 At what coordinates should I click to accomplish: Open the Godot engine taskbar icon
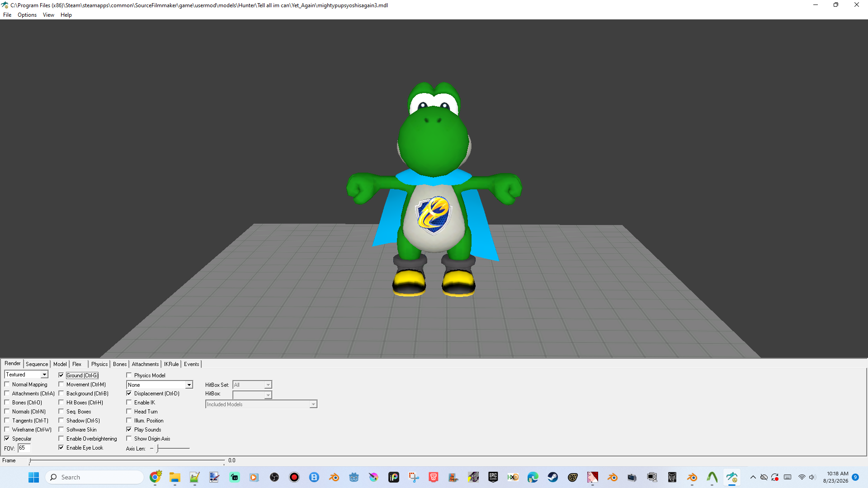354,477
